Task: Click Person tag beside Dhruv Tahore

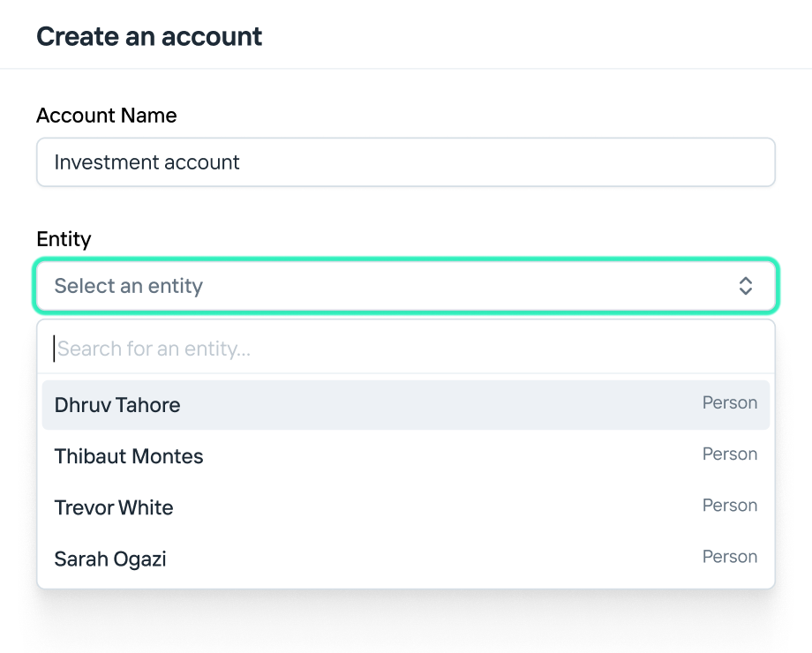Action: [730, 403]
